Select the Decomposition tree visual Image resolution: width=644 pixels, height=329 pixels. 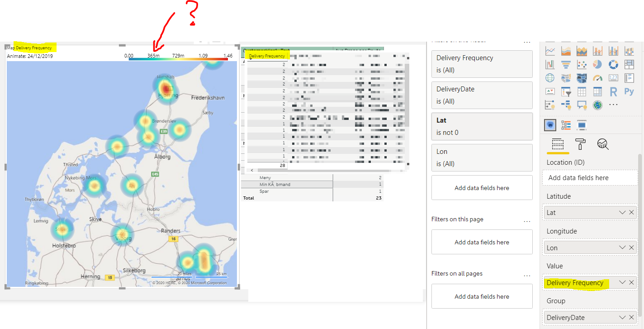[566, 105]
